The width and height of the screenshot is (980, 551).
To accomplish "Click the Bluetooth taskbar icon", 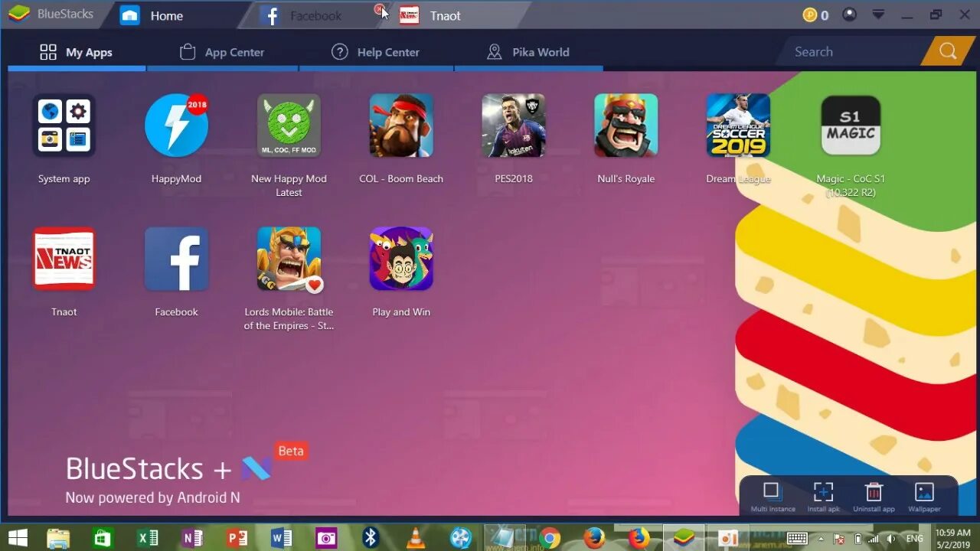I will coord(371,538).
